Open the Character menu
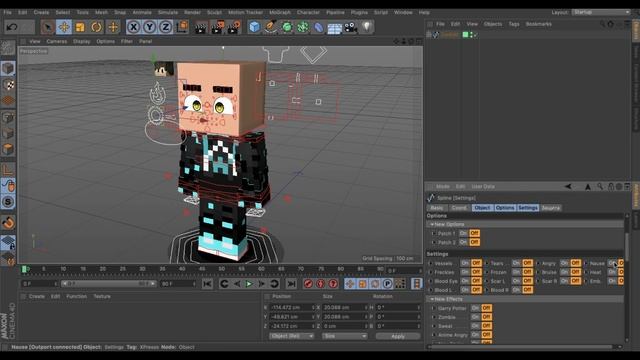640x360 pixels. (308, 13)
